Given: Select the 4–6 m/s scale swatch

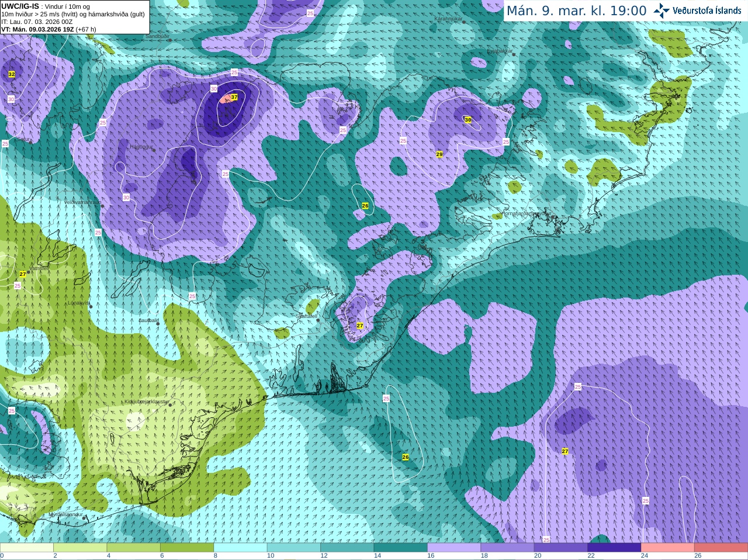Looking at the screenshot, I should 134,548.
